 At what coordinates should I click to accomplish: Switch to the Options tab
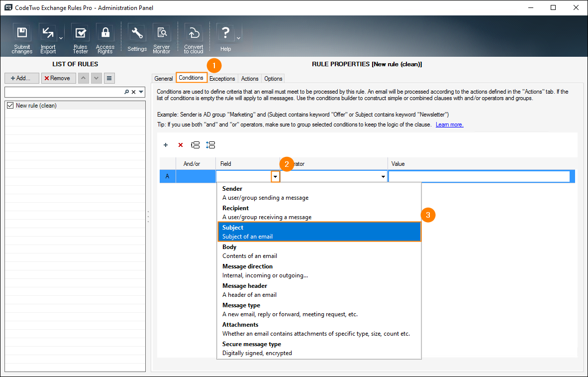point(273,79)
